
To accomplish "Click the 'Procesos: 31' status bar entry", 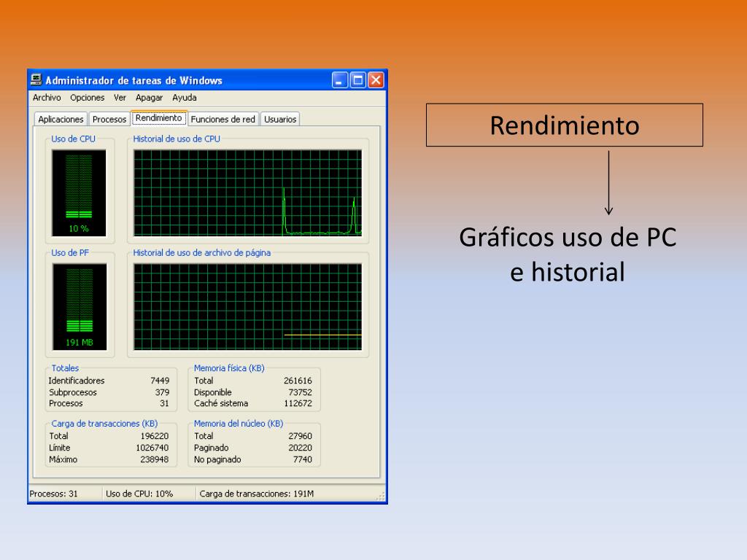I will coord(53,494).
